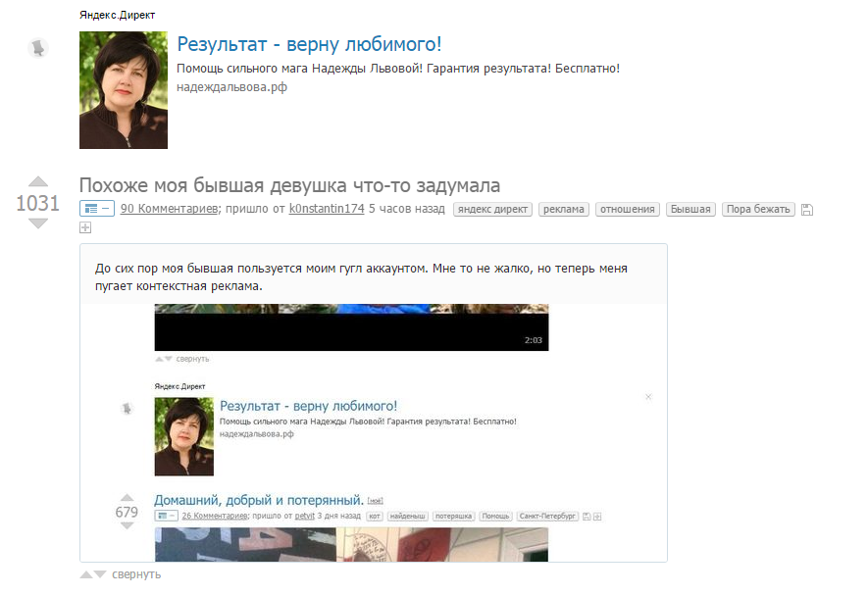
Task: Visit author profile k0nstantin174
Action: (327, 209)
